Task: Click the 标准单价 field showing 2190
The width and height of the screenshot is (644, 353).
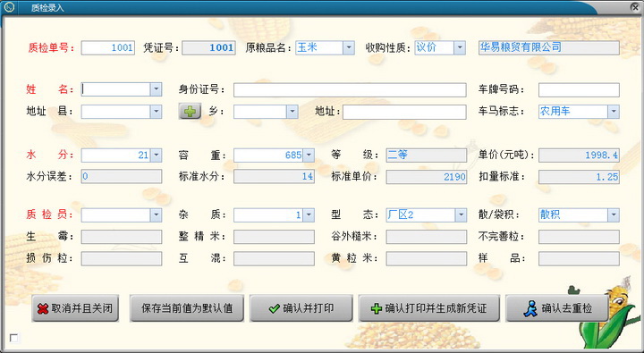Action: pos(427,177)
